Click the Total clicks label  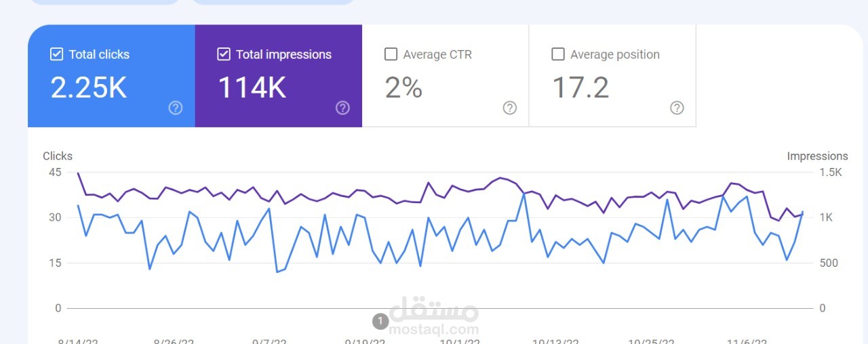[99, 55]
